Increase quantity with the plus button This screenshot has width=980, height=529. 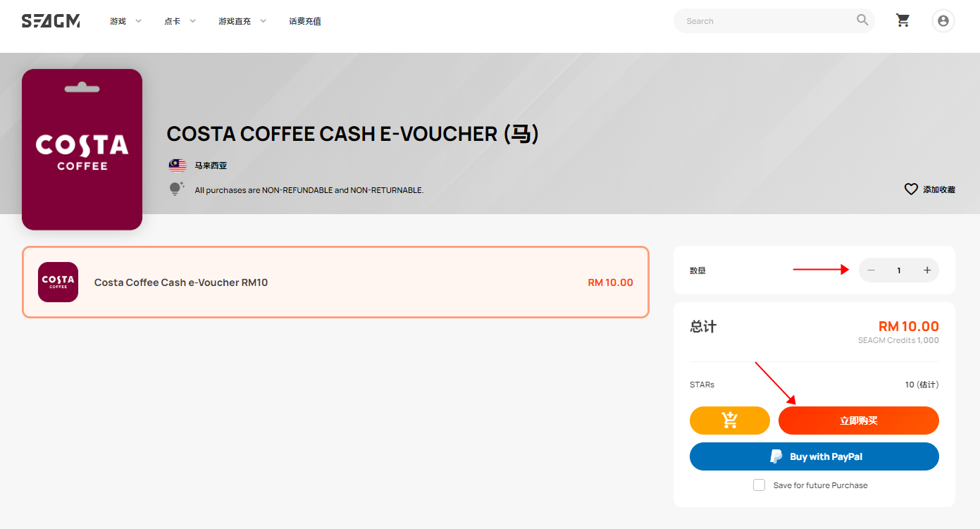point(927,270)
